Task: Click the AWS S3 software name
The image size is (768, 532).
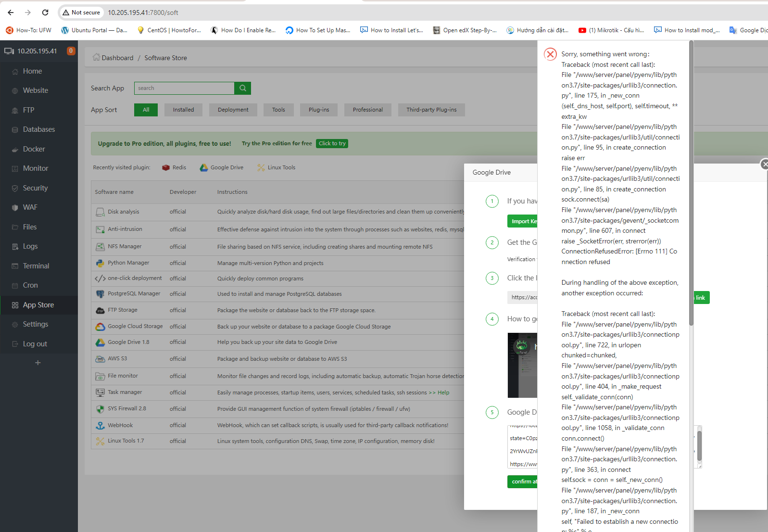Action: click(117, 358)
